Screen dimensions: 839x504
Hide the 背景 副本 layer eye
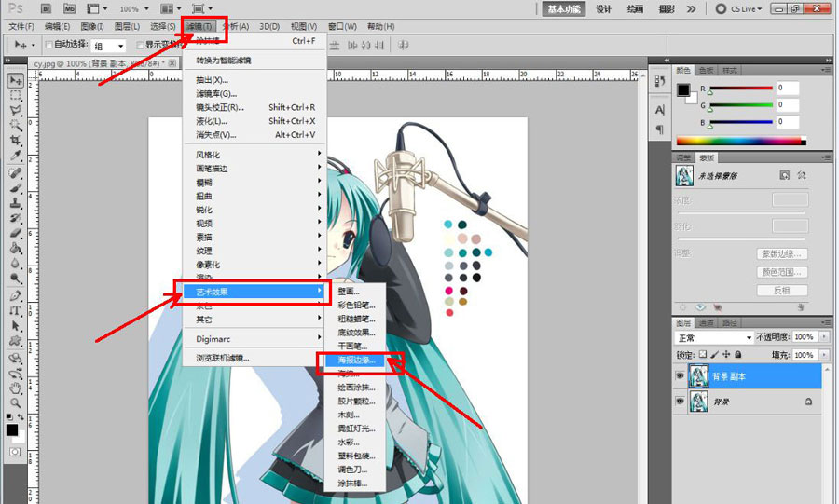pos(680,376)
